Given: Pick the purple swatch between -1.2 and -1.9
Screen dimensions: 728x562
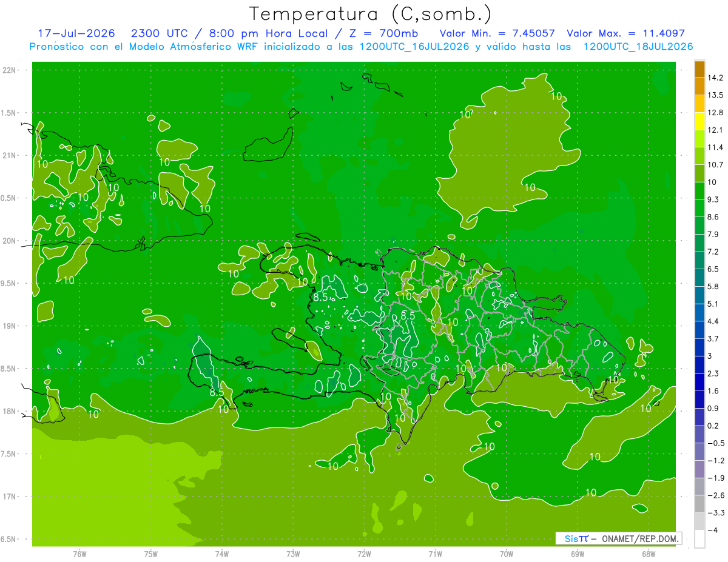Looking at the screenshot, I should point(699,469).
